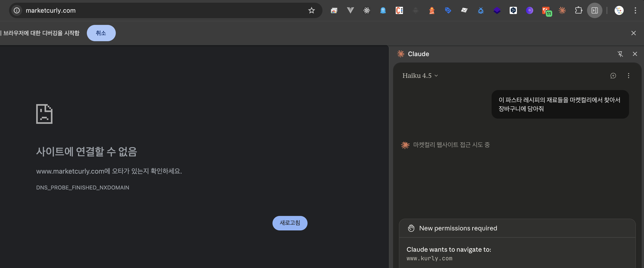Open the Claude panel three-dot options menu
This screenshot has width=644, height=268.
[x=628, y=76]
